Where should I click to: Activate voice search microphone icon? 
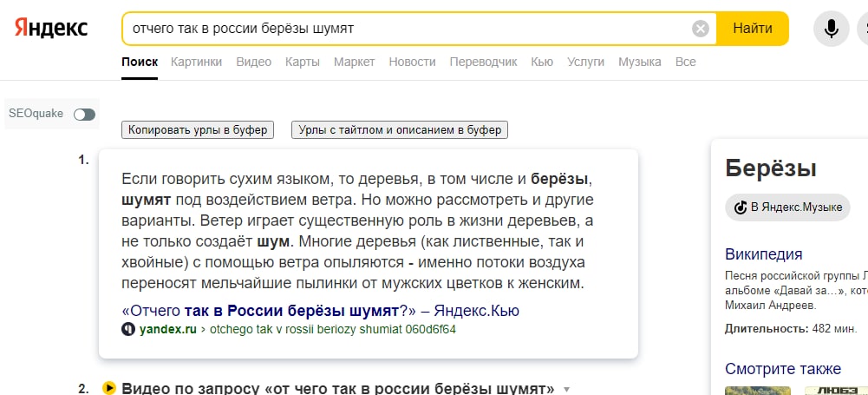pyautogui.click(x=831, y=29)
